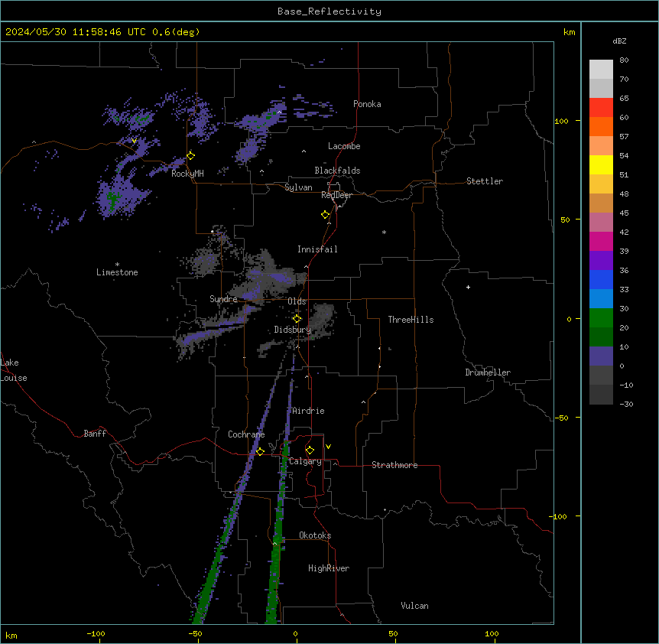Screen dimensions: 659x644
Task: Select the yellow diamond marker between Olds and Didsbury
Action: (297, 319)
